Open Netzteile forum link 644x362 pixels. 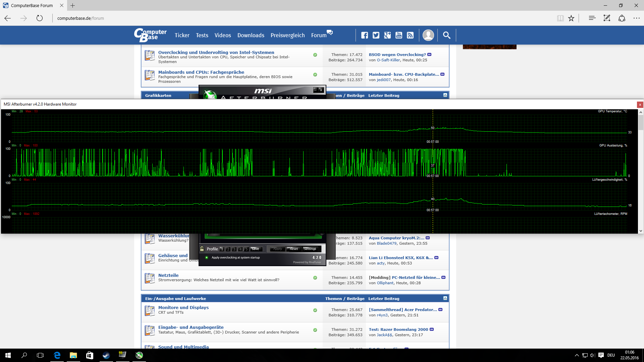click(168, 275)
